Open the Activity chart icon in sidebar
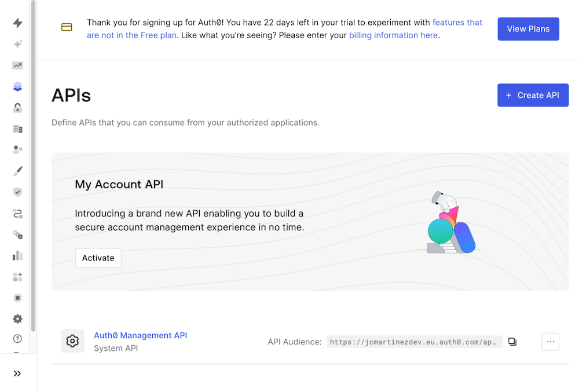579x392 pixels. pyautogui.click(x=17, y=65)
